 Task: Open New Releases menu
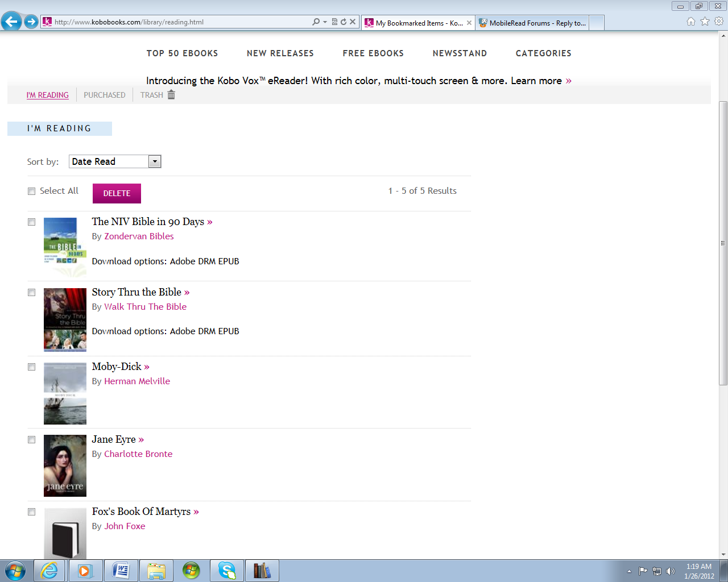(280, 53)
